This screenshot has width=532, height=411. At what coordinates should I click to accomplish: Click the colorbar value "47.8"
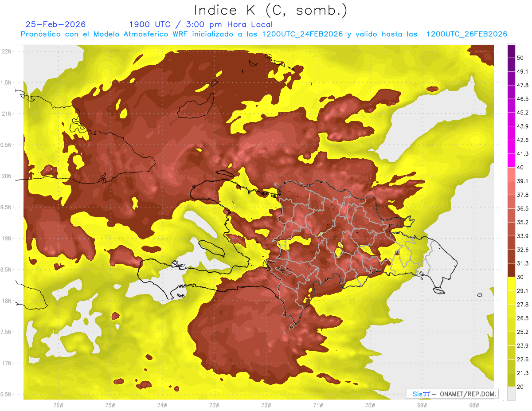[x=523, y=85]
